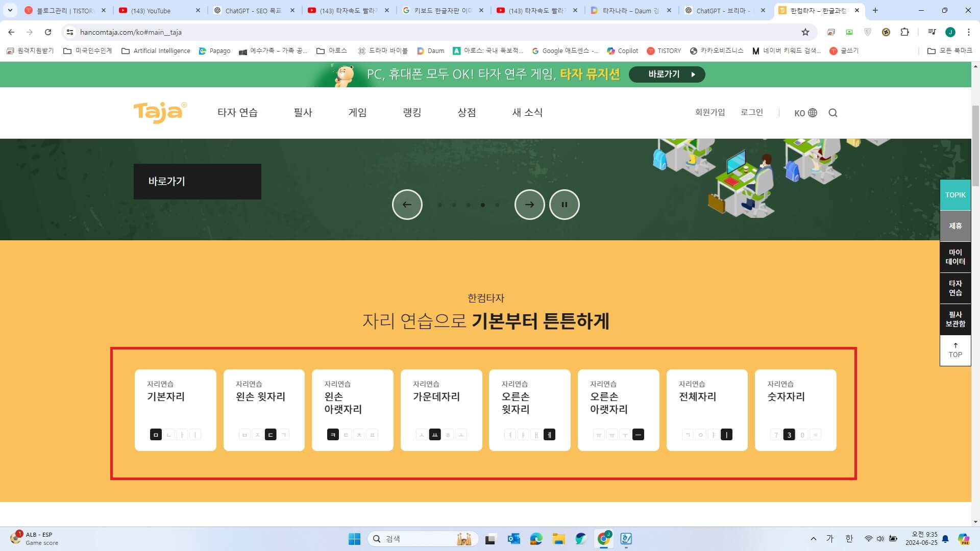The width and height of the screenshot is (980, 551).
Task: Click 바로가기 on the dark banner panel
Action: (167, 181)
